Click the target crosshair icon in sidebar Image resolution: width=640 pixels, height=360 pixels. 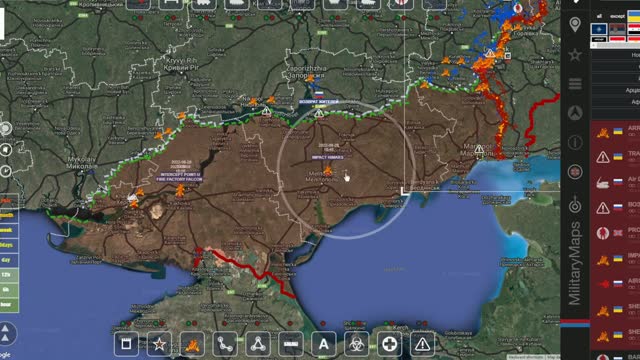click(x=575, y=204)
